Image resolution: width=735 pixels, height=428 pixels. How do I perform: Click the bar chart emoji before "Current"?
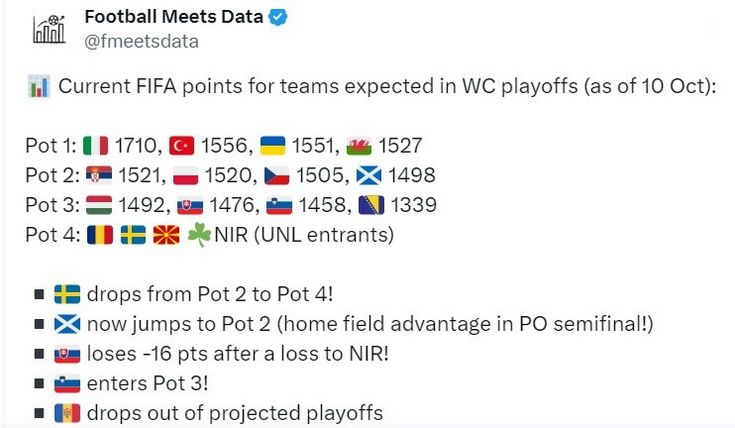38,86
